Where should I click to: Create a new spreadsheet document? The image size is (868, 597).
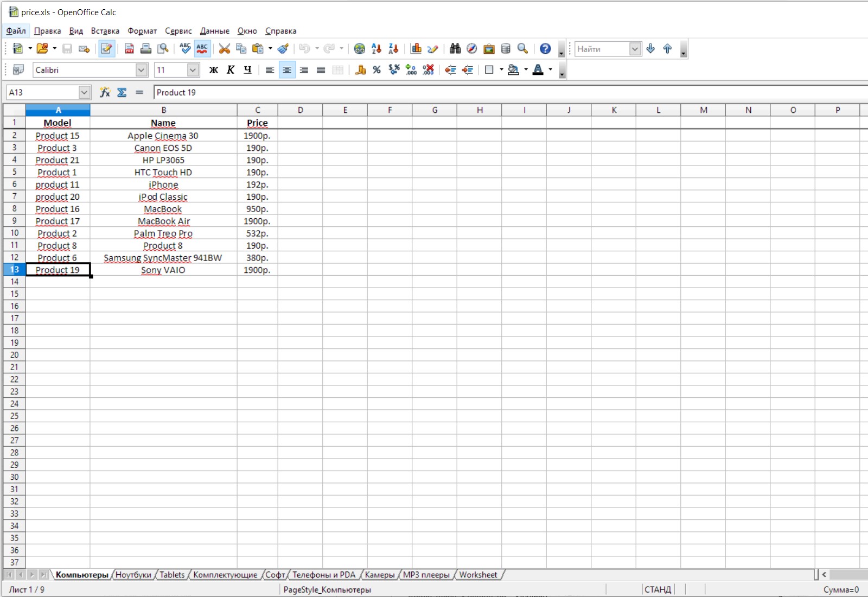[x=17, y=49]
